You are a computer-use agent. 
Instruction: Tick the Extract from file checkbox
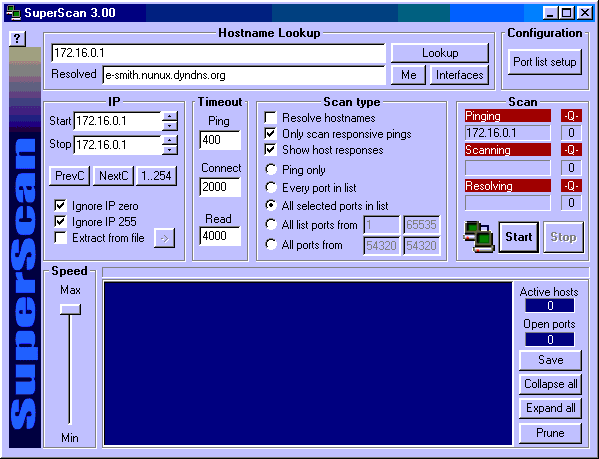click(60, 238)
